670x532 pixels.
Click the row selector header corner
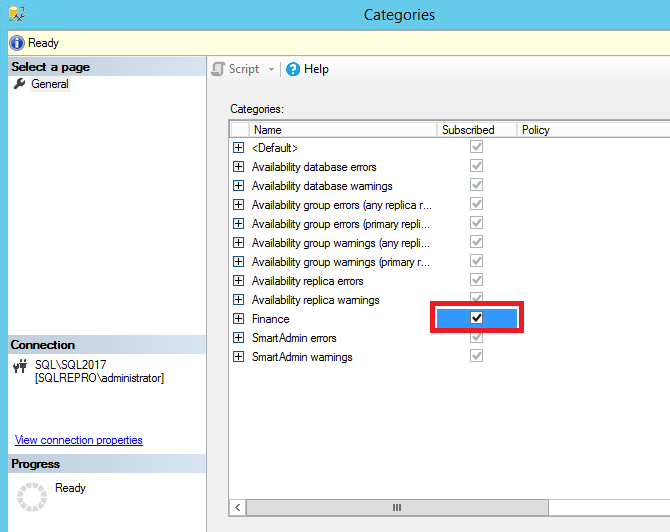239,130
